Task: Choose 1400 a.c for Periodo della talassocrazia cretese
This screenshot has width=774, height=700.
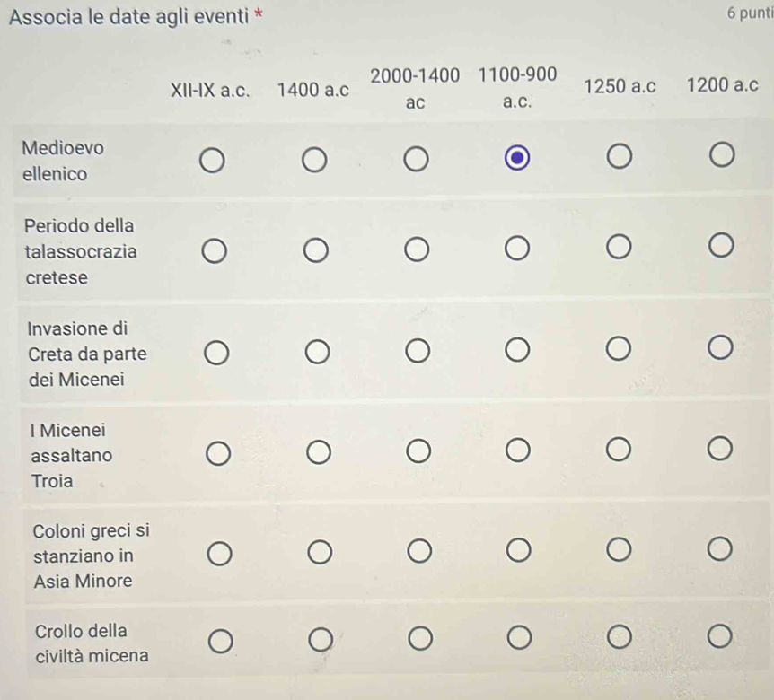Action: pyautogui.click(x=313, y=249)
